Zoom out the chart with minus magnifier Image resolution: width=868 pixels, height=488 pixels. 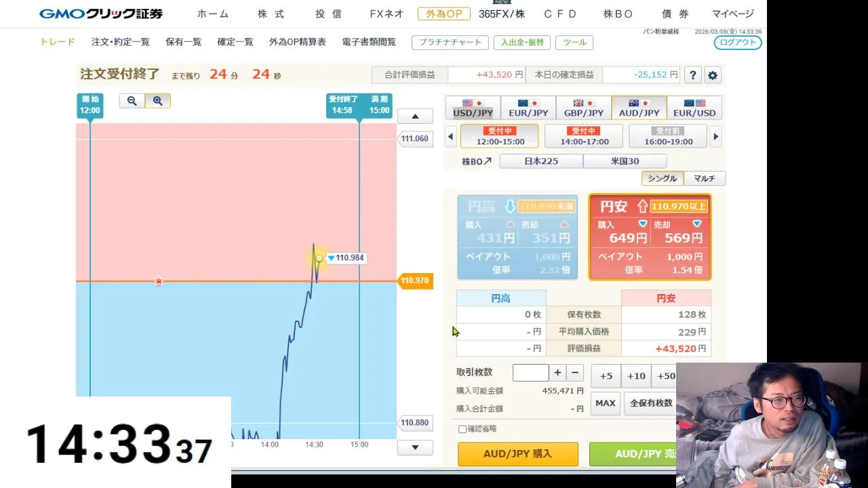pyautogui.click(x=132, y=101)
